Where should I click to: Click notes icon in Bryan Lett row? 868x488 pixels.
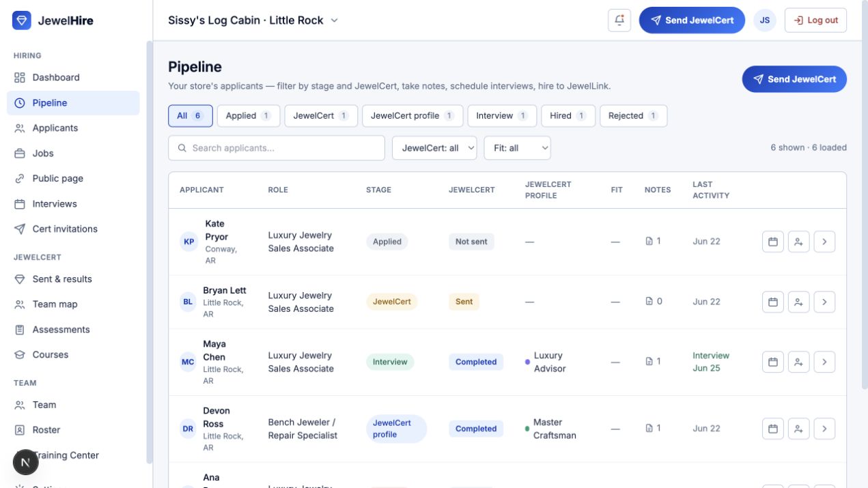649,301
